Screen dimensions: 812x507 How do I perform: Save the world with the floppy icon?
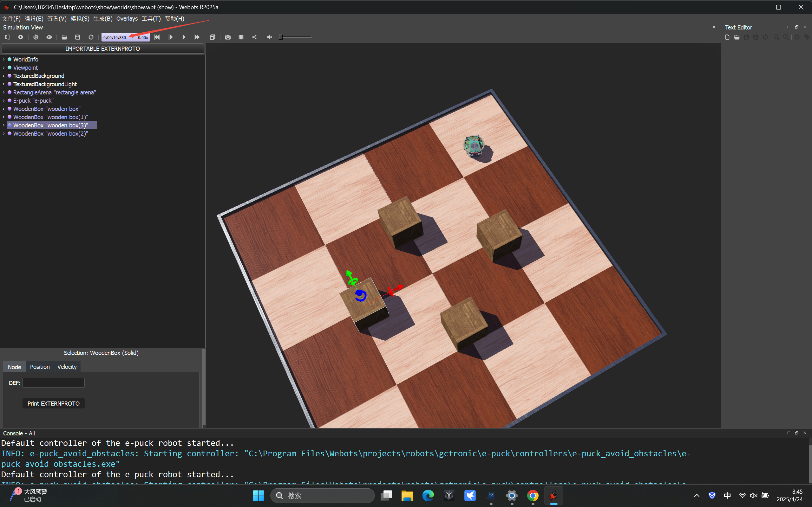click(77, 37)
